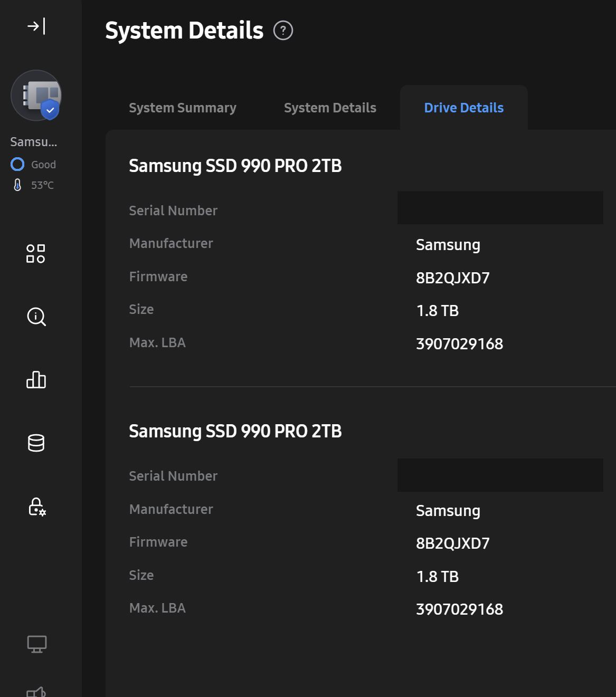Click first drive's Max. LBA label
Viewport: 616px width, 697px height.
pyautogui.click(x=157, y=342)
